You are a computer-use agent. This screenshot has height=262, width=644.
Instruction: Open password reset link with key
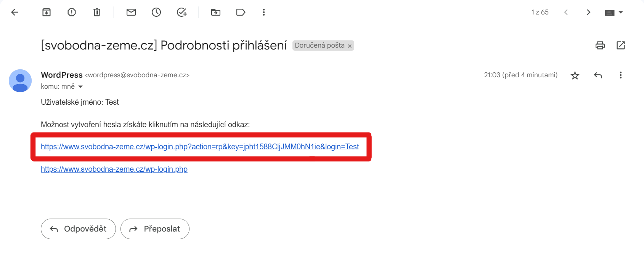pyautogui.click(x=200, y=147)
